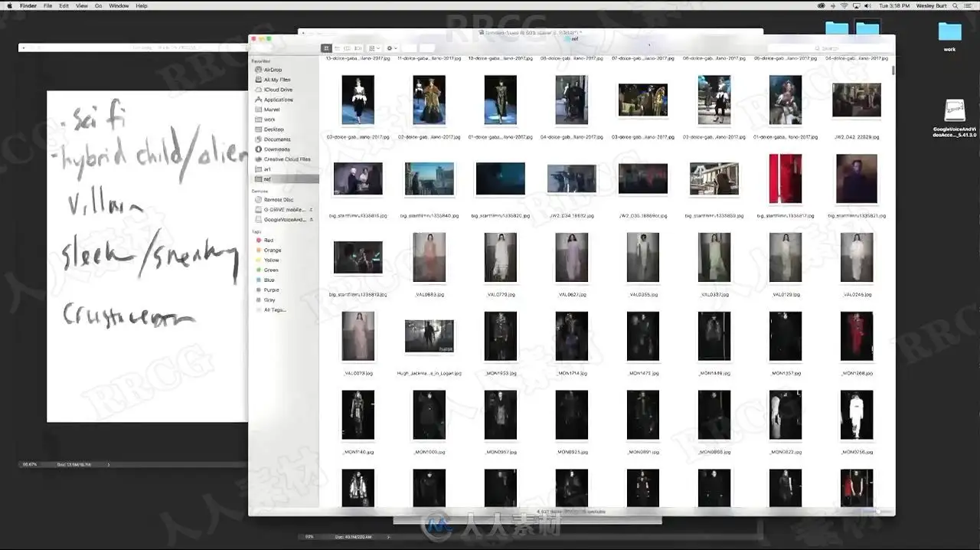Image resolution: width=980 pixels, height=550 pixels.
Task: Open the Arrange items dropdown
Action: (x=373, y=48)
